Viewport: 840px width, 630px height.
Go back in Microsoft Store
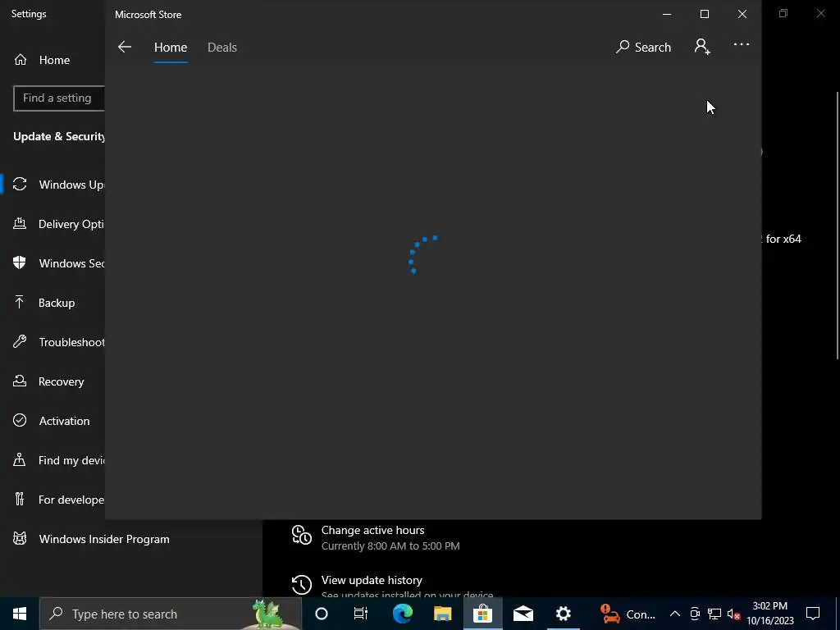tap(125, 47)
